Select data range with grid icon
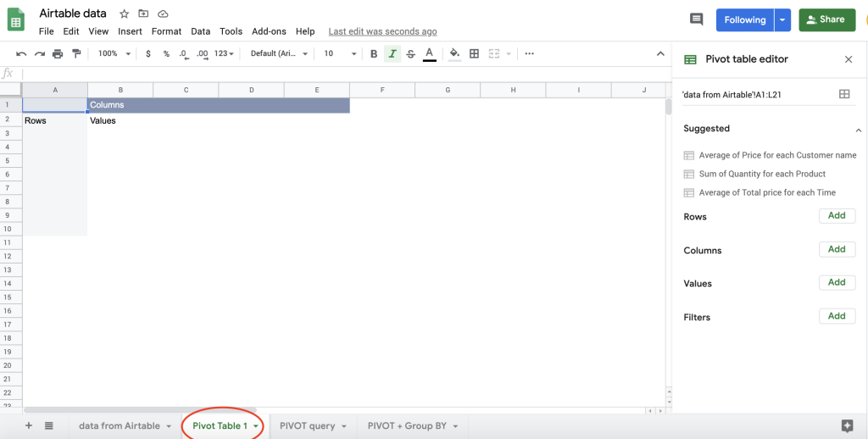 coord(844,94)
